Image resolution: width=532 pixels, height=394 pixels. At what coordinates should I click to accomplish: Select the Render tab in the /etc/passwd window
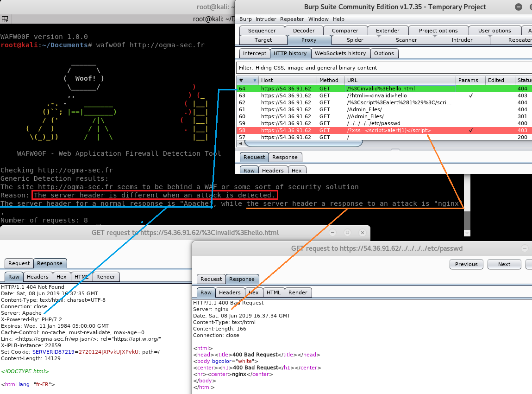click(x=298, y=292)
